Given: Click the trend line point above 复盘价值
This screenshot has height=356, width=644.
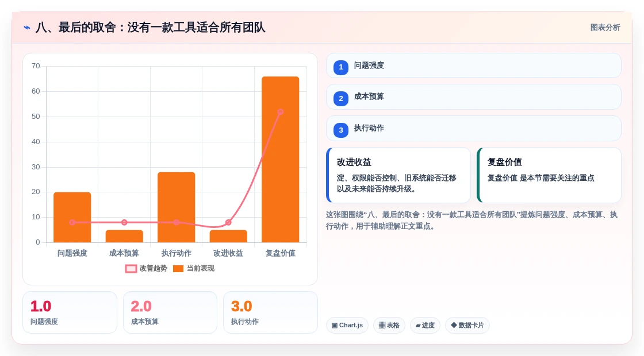Looking at the screenshot, I should 280,112.
